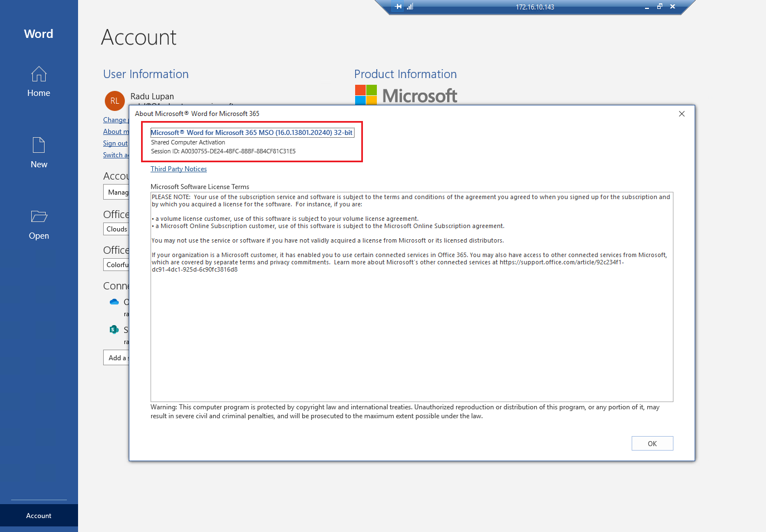
Task: Click the User Information heading
Action: [x=146, y=74]
